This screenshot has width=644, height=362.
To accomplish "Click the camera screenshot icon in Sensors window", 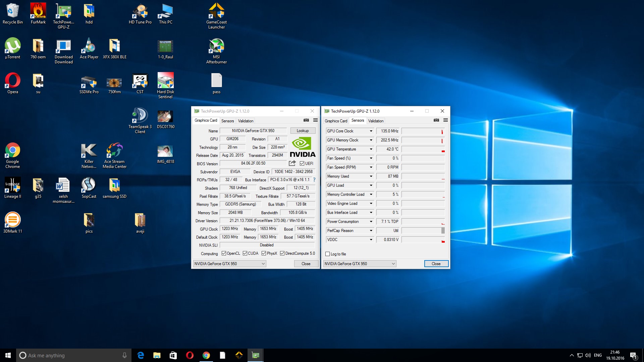I will (436, 120).
